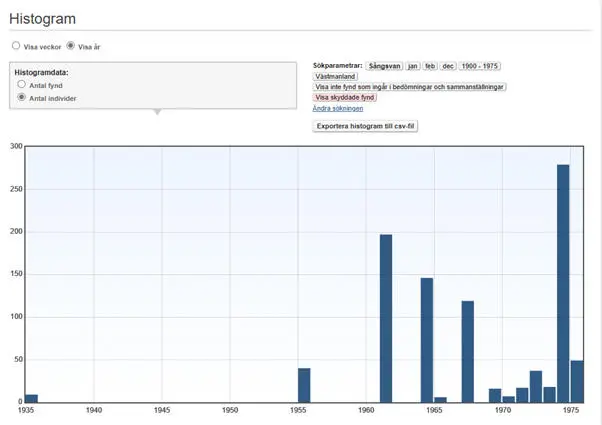The width and height of the screenshot is (602, 425).
Task: Click the "feb" search parameter tag
Action: [x=430, y=66]
